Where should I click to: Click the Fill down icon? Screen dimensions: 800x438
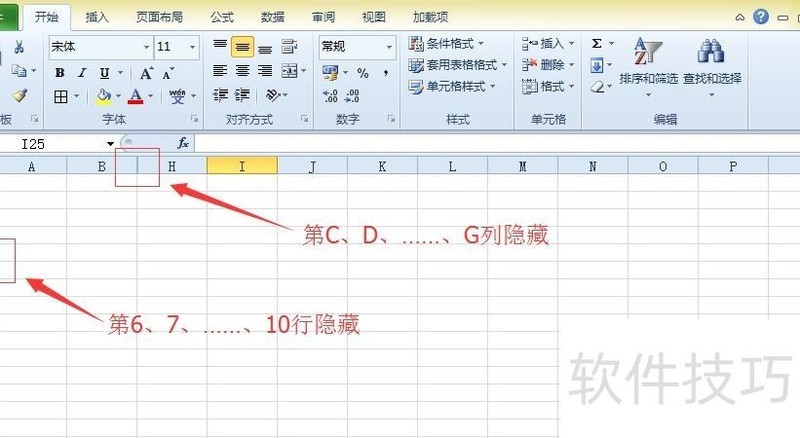597,65
